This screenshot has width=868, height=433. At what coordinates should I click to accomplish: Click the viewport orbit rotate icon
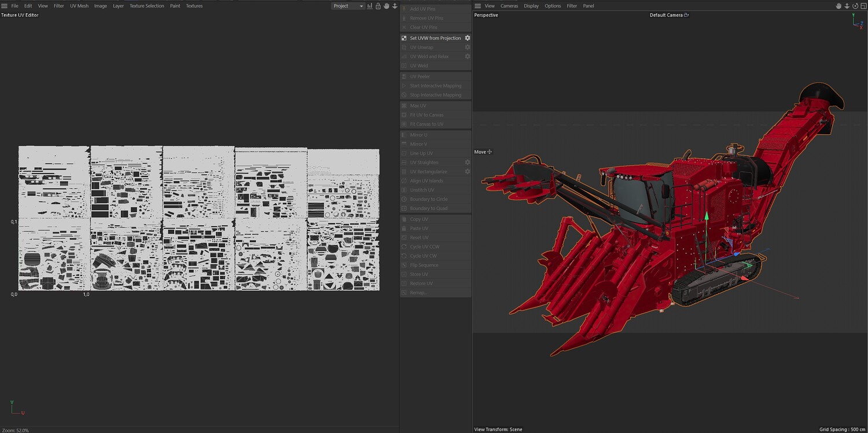coord(855,6)
